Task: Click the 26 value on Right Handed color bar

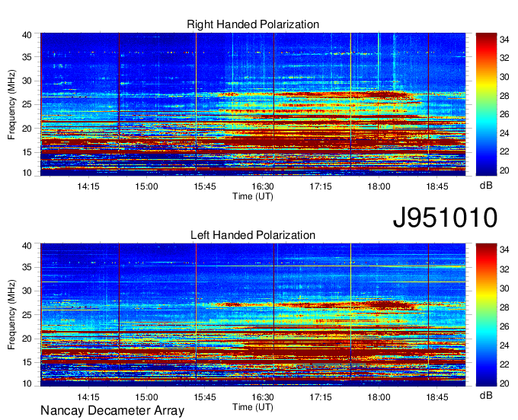Action: point(504,114)
